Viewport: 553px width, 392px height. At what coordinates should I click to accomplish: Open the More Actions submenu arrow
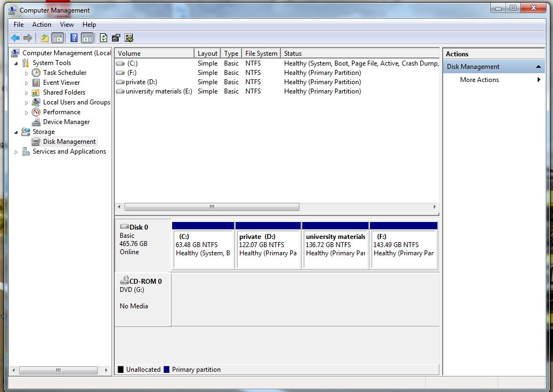(x=539, y=79)
